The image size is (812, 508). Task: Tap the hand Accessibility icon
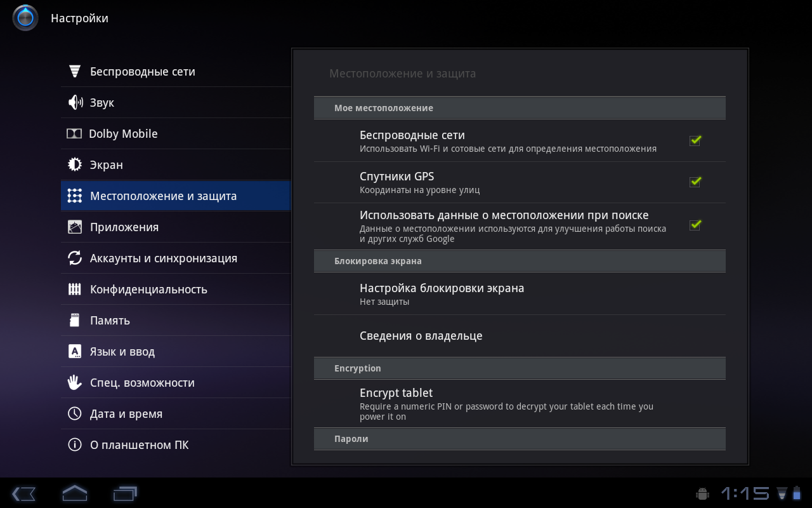[75, 382]
